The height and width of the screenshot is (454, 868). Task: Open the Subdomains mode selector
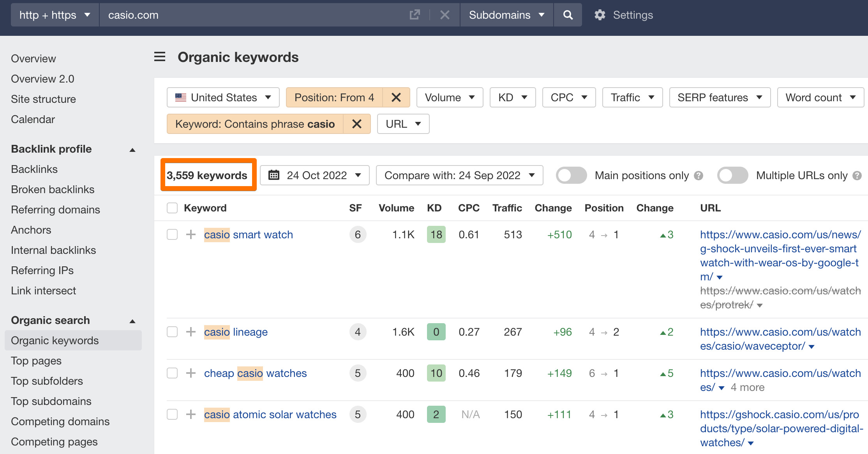(x=506, y=15)
